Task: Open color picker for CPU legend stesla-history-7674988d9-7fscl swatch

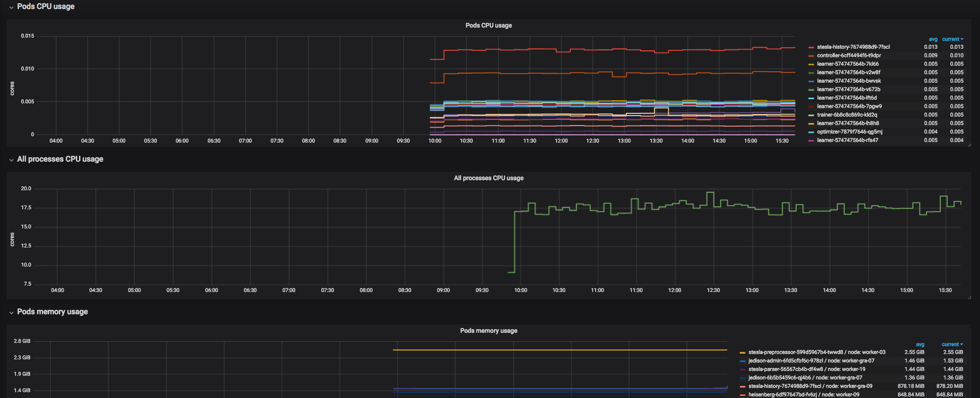Action: [811, 47]
